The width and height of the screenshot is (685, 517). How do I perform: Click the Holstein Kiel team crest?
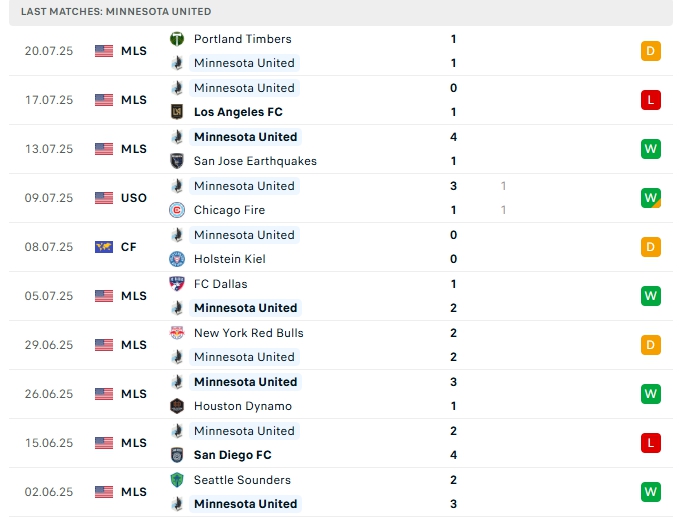click(x=177, y=259)
